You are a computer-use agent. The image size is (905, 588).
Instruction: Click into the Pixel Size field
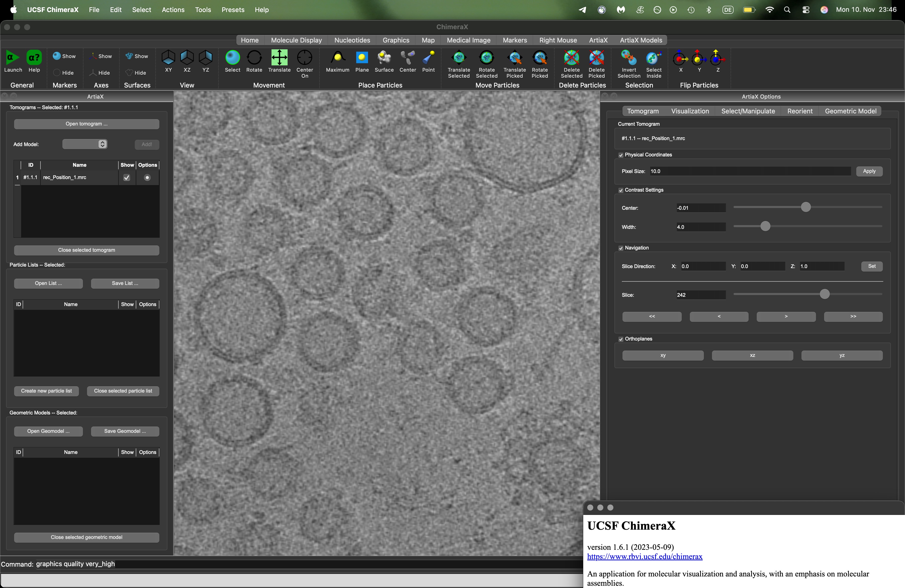pyautogui.click(x=749, y=171)
